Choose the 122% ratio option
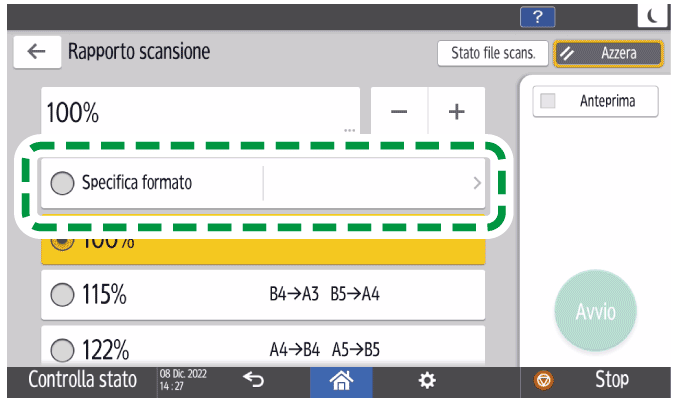Viewport: 675px width, 400px height. coord(62,350)
